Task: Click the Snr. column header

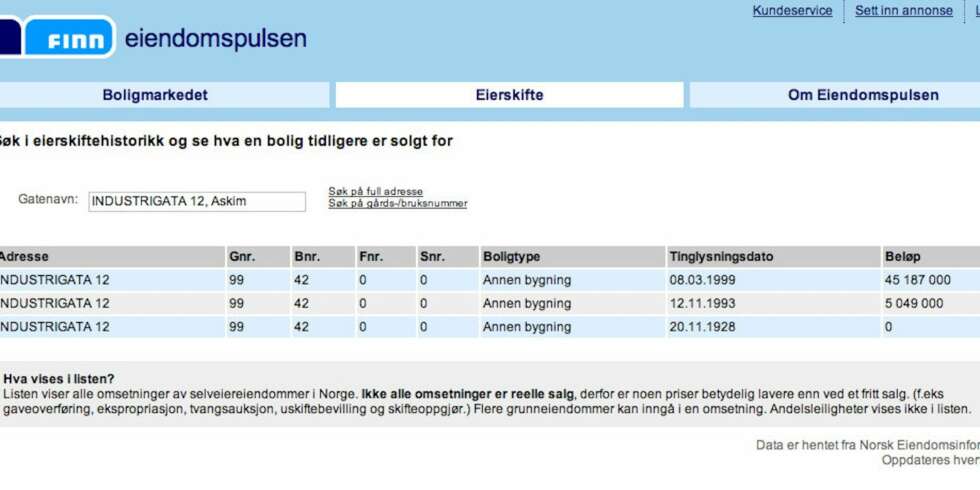Action: click(432, 257)
